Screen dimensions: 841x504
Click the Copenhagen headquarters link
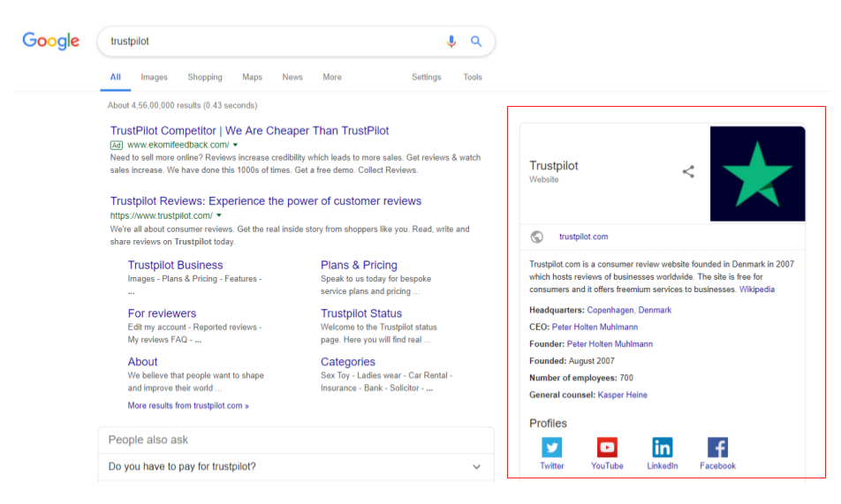610,310
